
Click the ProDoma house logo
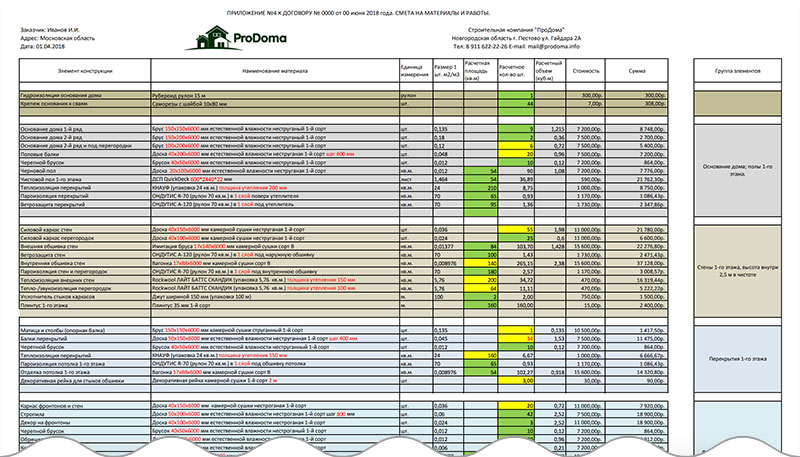pyautogui.click(x=236, y=38)
